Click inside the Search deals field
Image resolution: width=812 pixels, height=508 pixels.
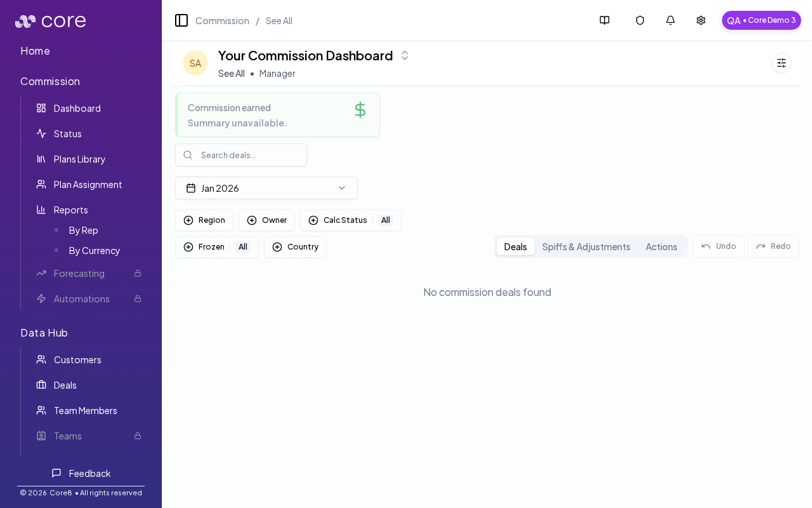(241, 155)
